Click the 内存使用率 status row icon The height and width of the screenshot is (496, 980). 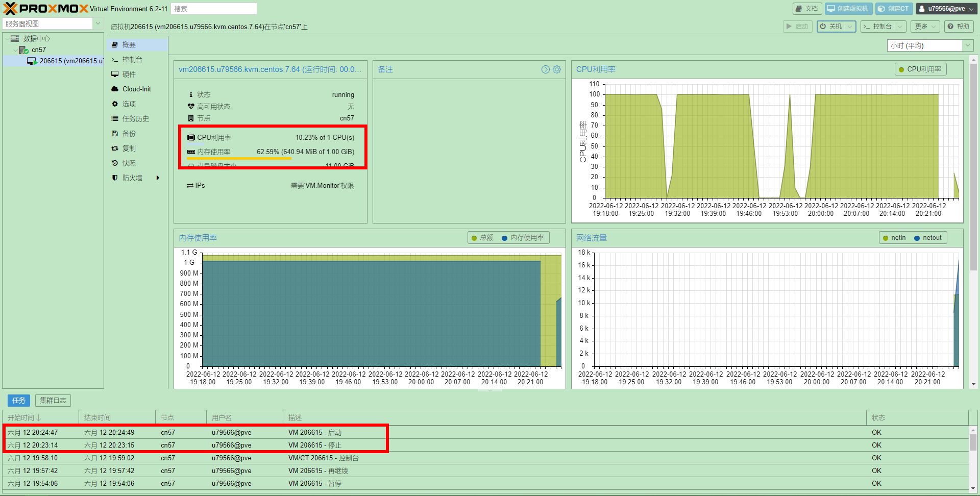point(191,152)
